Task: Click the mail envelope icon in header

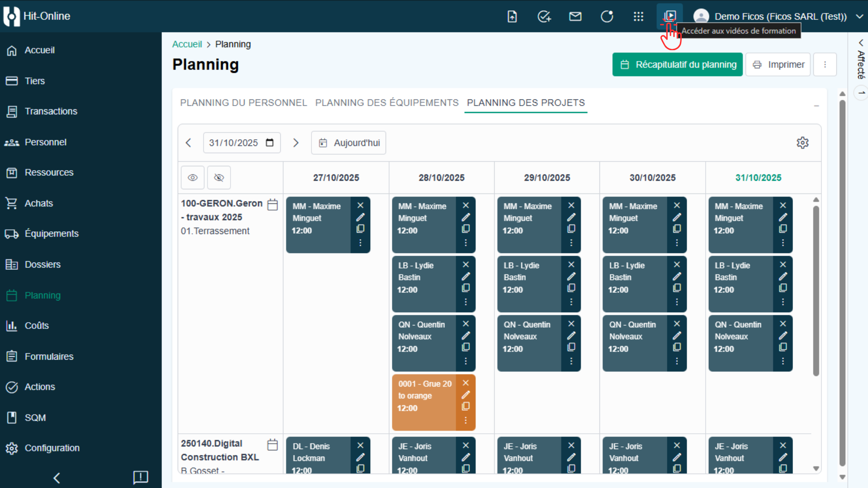Action: 575,17
